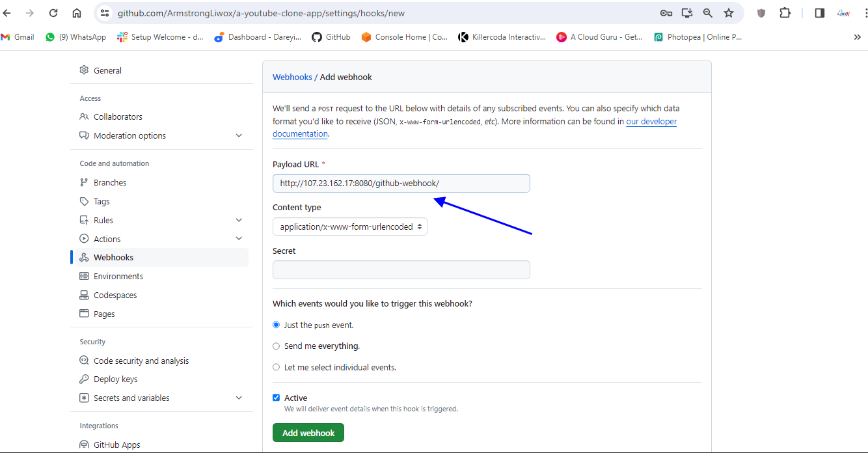The width and height of the screenshot is (868, 453).
Task: Open the GitHub bookmark in bookmarks bar
Action: tap(331, 37)
